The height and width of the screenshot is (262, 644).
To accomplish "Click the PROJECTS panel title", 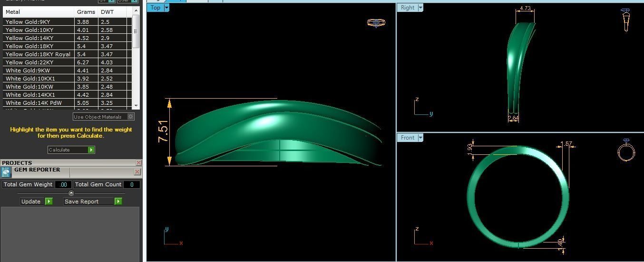I will point(17,163).
